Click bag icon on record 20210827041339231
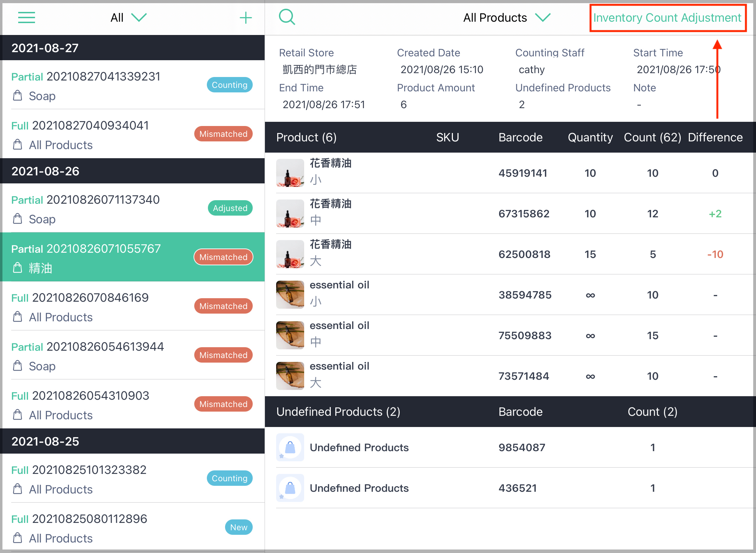 17,96
